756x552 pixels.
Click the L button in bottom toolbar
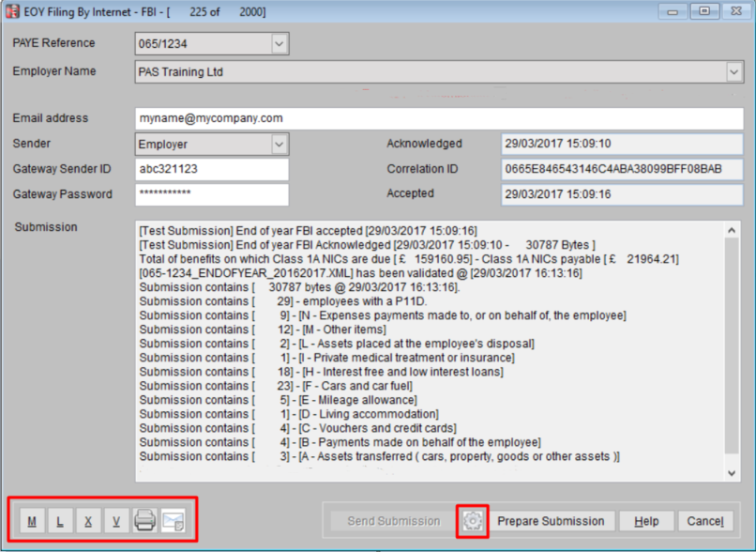pos(60,521)
